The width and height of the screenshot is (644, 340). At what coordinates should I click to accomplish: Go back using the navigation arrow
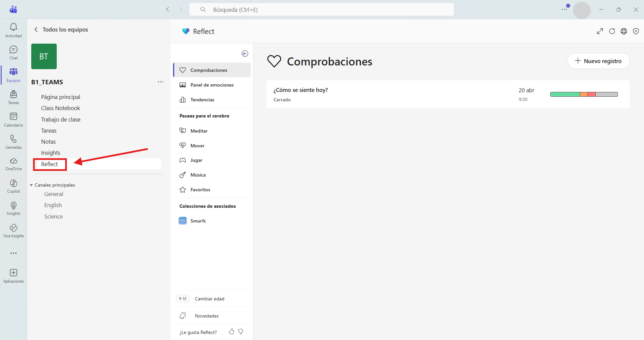click(168, 9)
